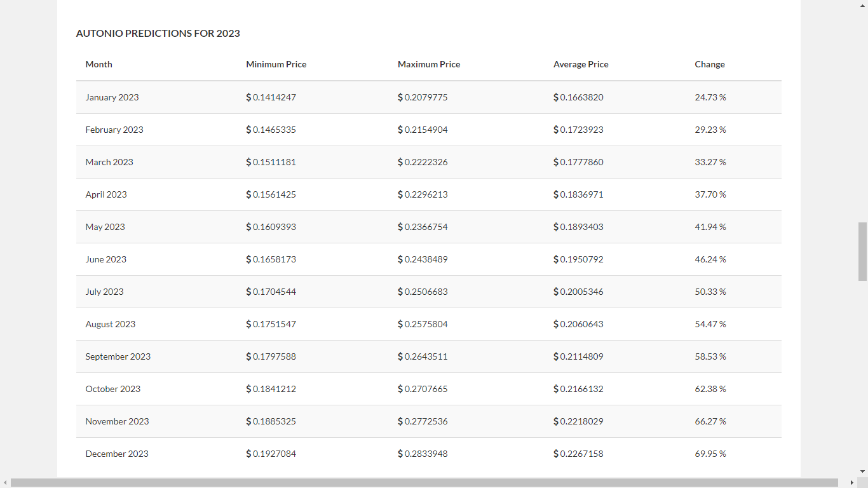Click November minimum price $0.1885325
Viewport: 868px width, 488px height.
(271, 421)
